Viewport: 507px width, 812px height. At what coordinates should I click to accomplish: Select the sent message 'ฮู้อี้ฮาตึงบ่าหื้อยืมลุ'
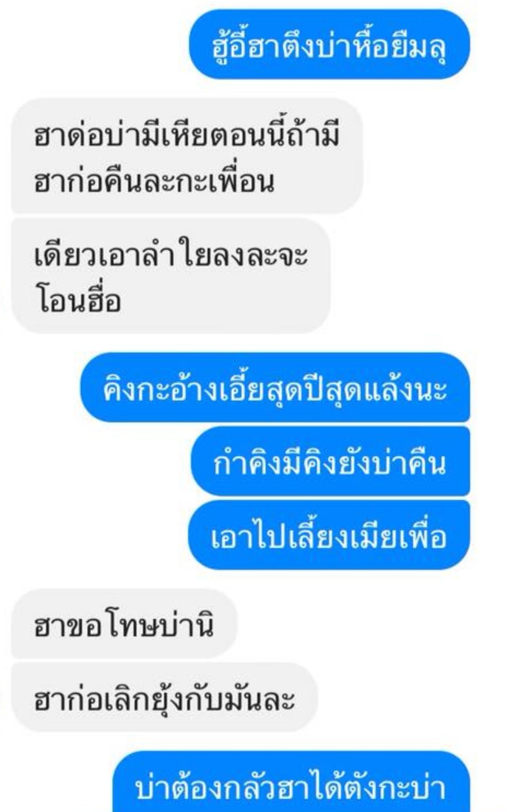330,44
